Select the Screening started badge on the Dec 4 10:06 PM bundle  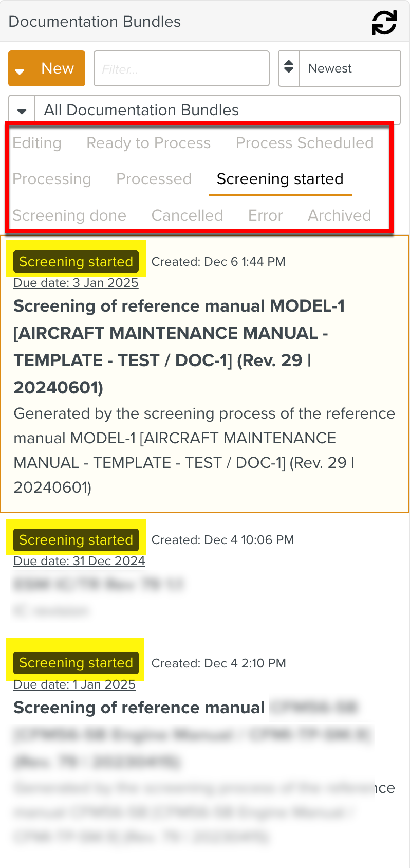click(76, 540)
